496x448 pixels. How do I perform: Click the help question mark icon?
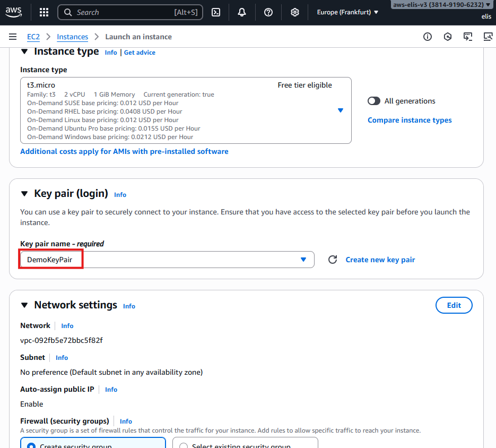(268, 12)
